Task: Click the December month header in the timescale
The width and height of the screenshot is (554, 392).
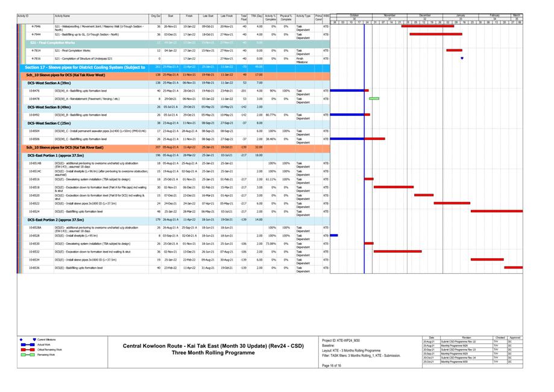Action: [x=425, y=15]
